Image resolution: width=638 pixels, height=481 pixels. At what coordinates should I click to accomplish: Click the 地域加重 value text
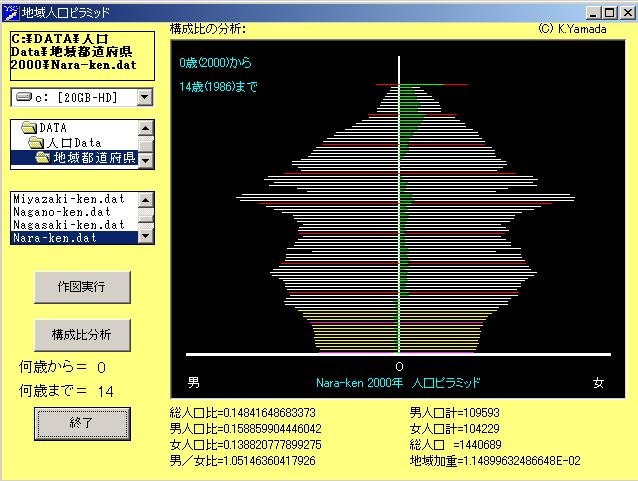coord(495,461)
